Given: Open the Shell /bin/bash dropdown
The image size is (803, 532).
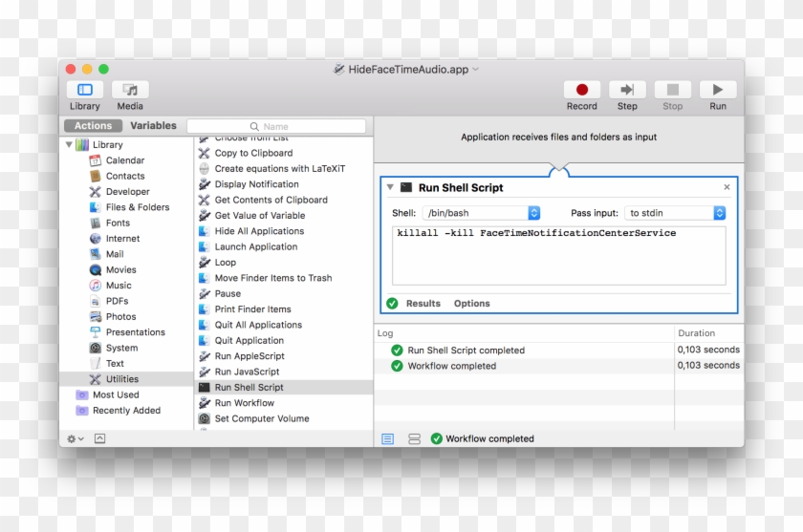Looking at the screenshot, I should click(x=481, y=213).
